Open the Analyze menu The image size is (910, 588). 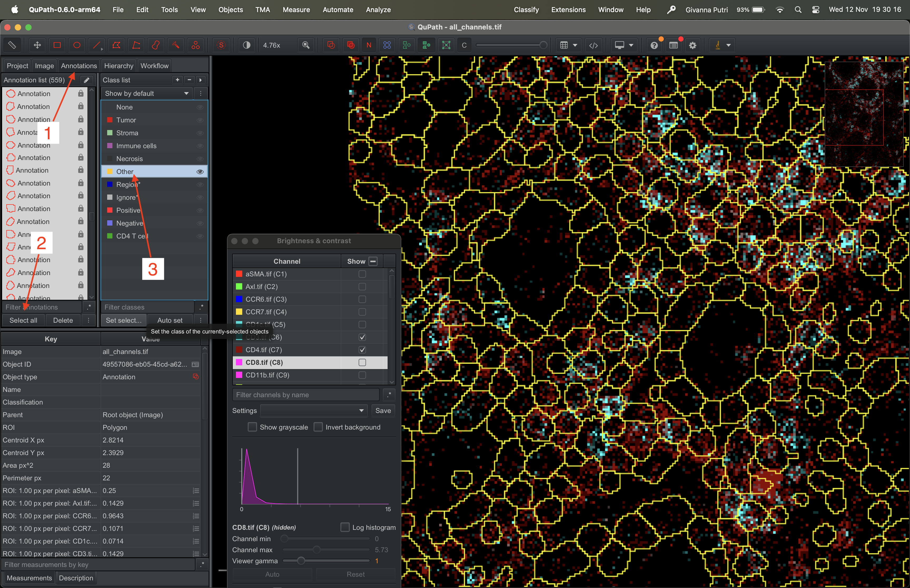point(378,9)
